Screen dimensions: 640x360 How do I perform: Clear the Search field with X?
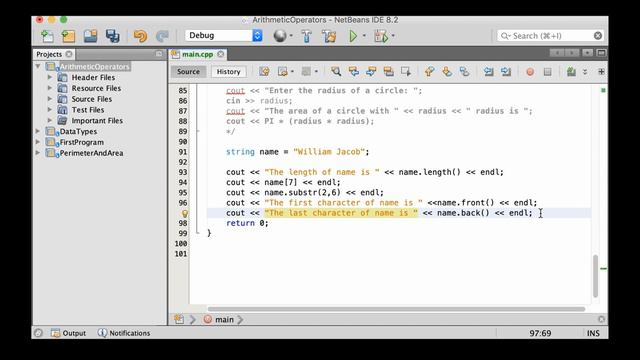point(598,36)
